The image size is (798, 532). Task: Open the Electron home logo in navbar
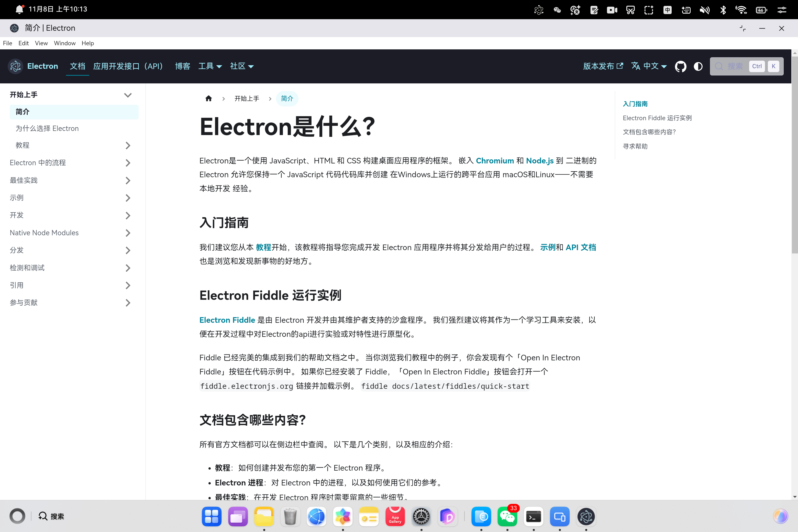pos(15,66)
